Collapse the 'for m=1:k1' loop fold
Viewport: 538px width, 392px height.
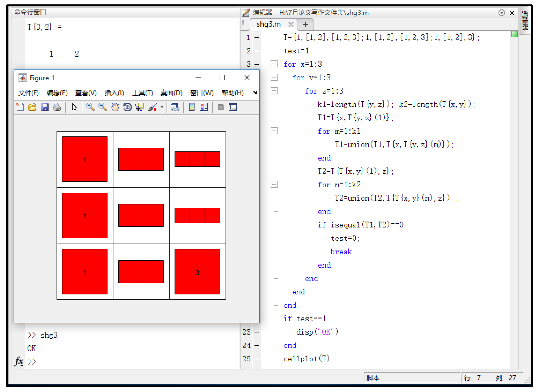coord(274,131)
